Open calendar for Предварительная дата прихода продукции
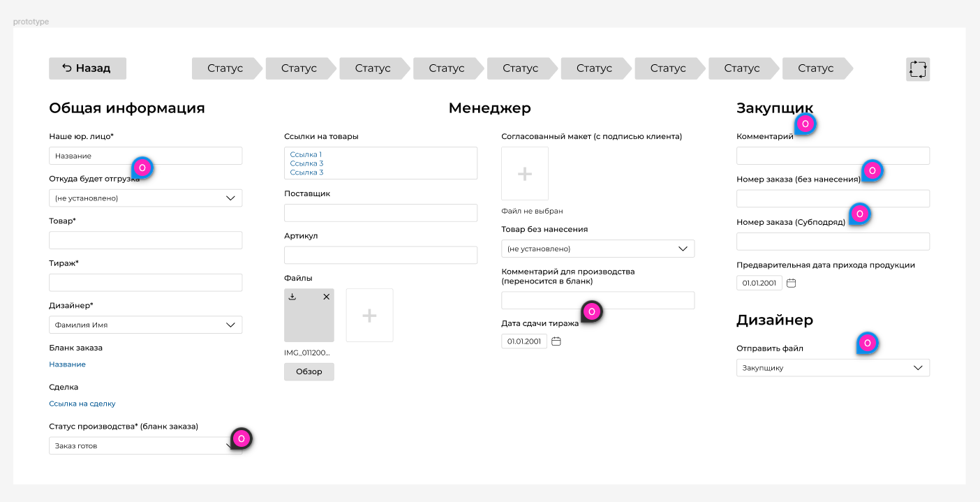The width and height of the screenshot is (980, 502). 791,283
